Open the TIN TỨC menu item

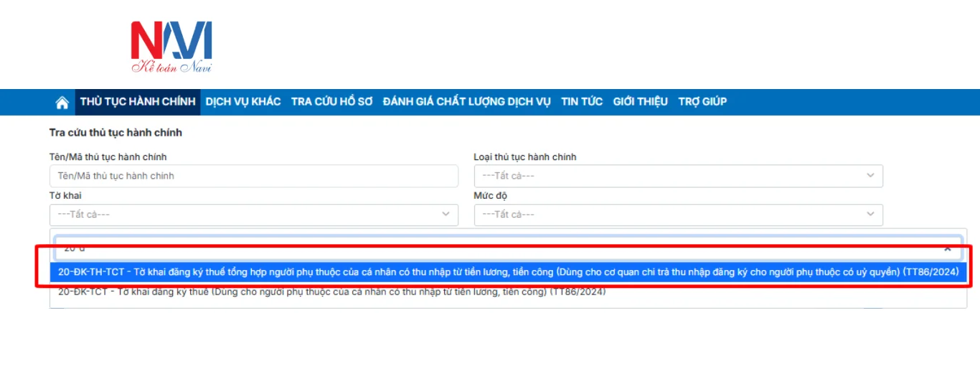pyautogui.click(x=582, y=102)
